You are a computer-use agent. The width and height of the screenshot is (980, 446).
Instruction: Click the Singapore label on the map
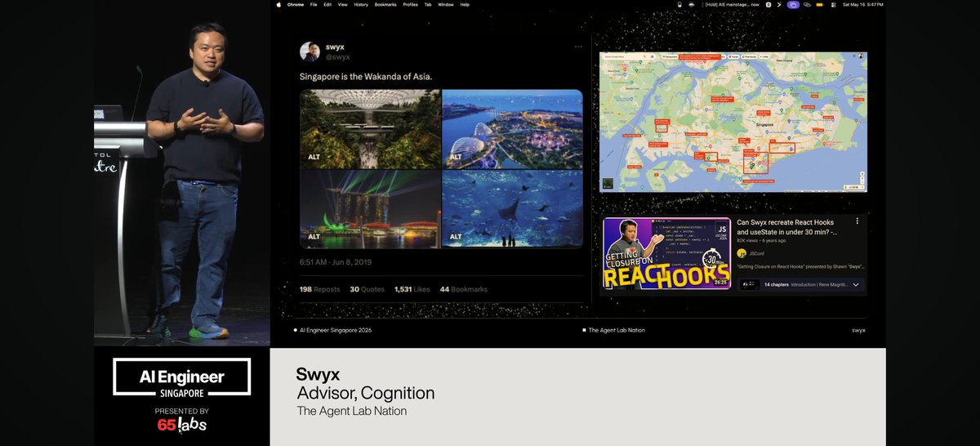[764, 124]
